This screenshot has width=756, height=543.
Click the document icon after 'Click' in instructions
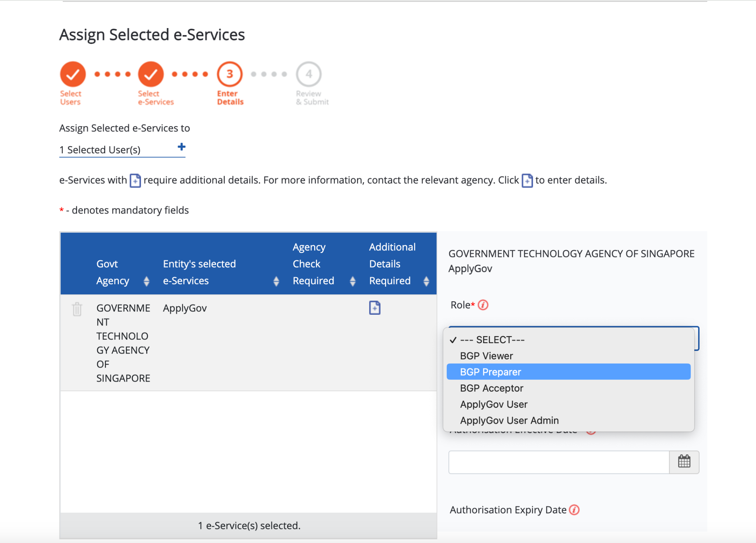(x=527, y=181)
